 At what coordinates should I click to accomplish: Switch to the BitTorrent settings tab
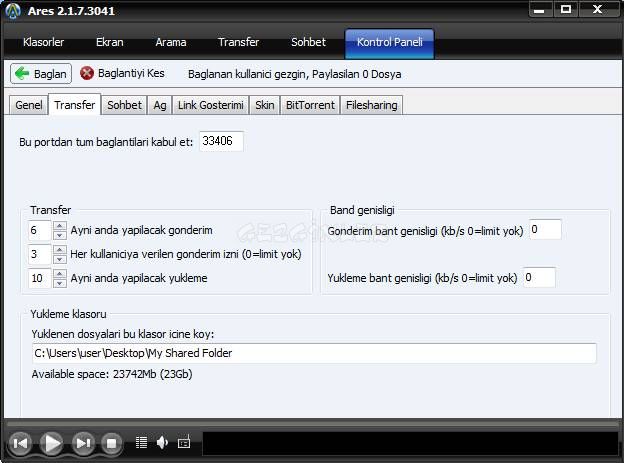309,104
